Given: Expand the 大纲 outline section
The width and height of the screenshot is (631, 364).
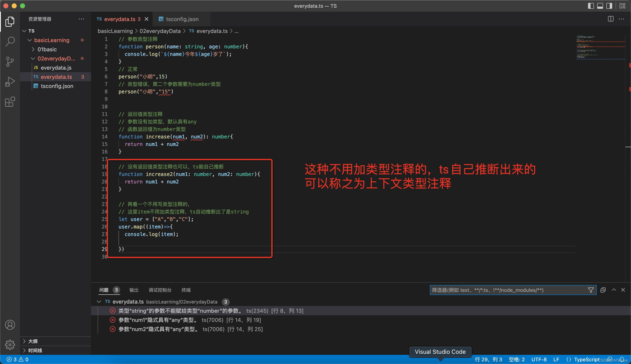Looking at the screenshot, I should 24,341.
